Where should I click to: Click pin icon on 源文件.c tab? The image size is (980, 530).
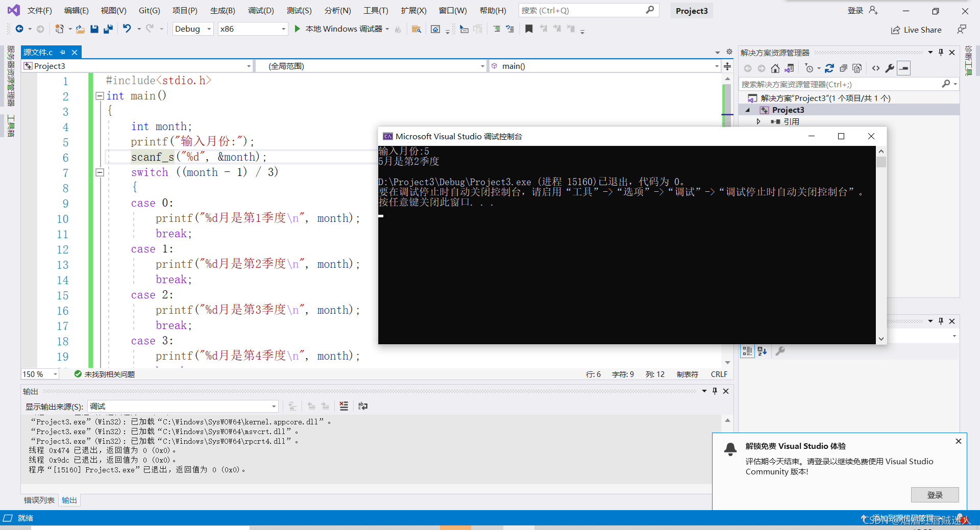click(x=62, y=52)
